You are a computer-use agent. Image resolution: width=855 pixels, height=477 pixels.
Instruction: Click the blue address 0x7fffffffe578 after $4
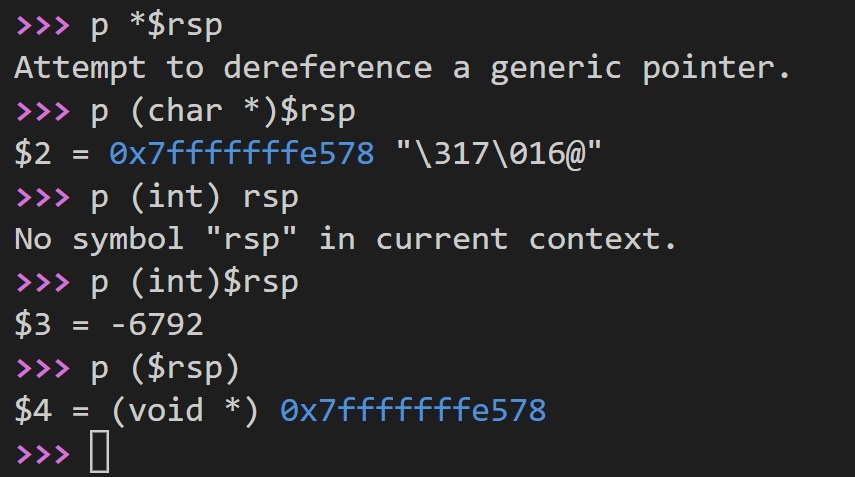pos(413,410)
